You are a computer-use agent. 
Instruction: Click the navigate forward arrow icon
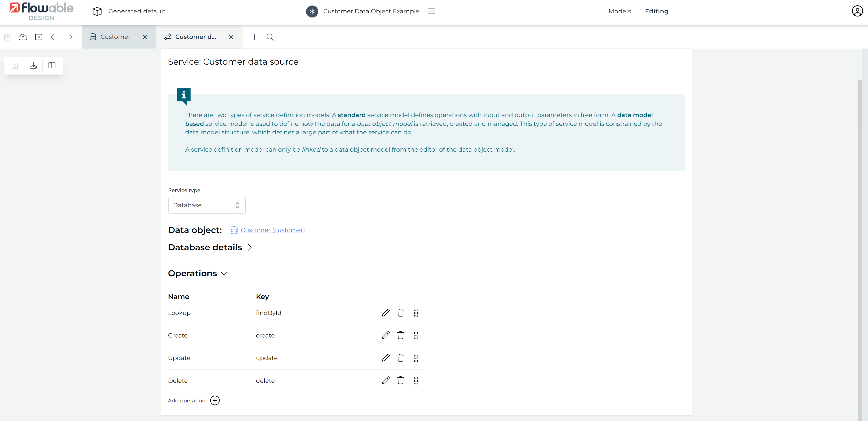click(69, 37)
